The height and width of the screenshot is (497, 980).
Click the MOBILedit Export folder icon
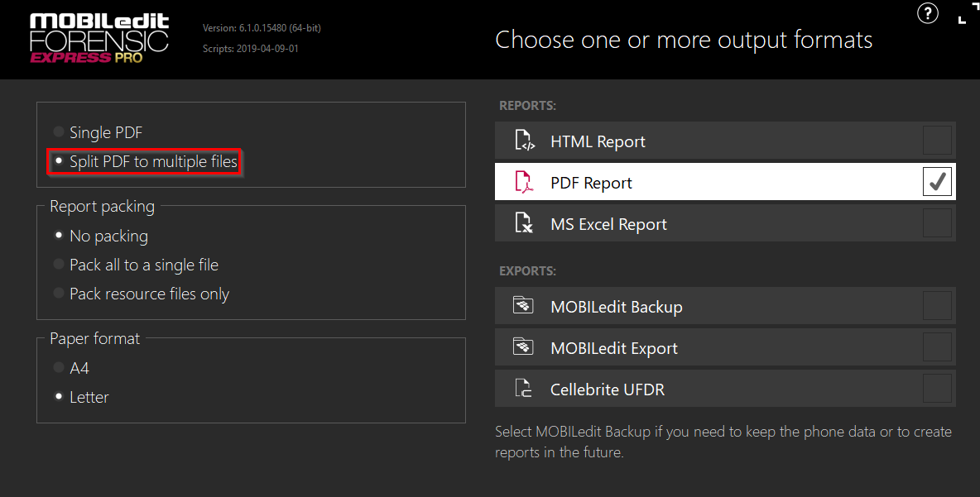[x=523, y=347]
